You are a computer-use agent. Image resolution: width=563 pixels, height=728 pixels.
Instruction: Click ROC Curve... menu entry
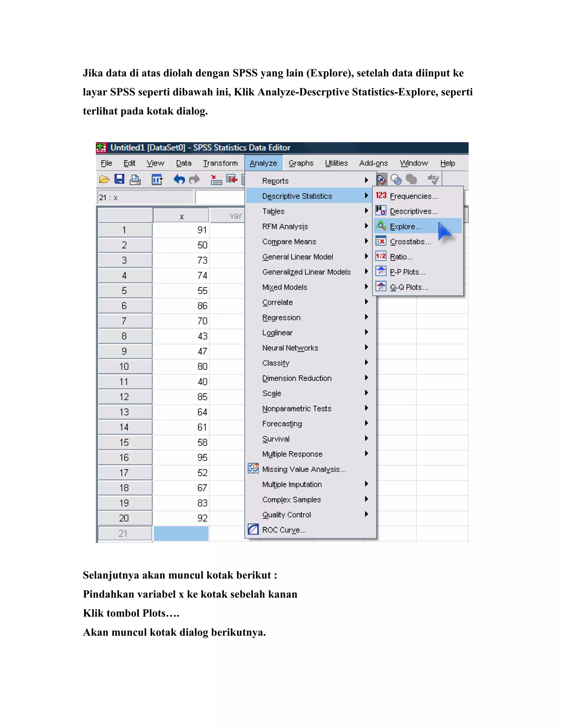(x=284, y=530)
